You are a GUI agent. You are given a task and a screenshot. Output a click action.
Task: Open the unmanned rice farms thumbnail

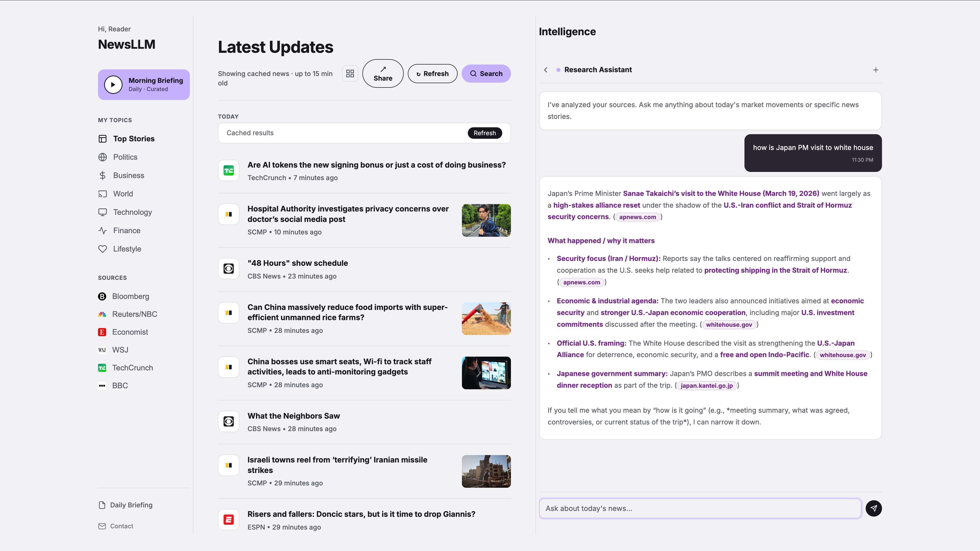[x=486, y=318]
